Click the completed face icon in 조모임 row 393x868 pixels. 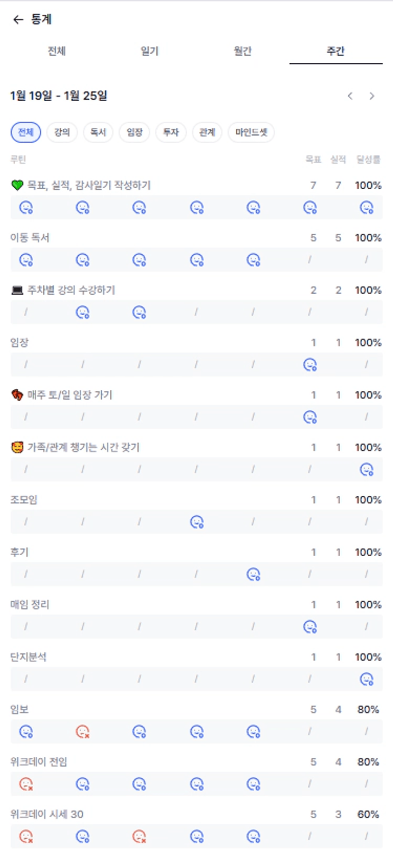tap(197, 522)
